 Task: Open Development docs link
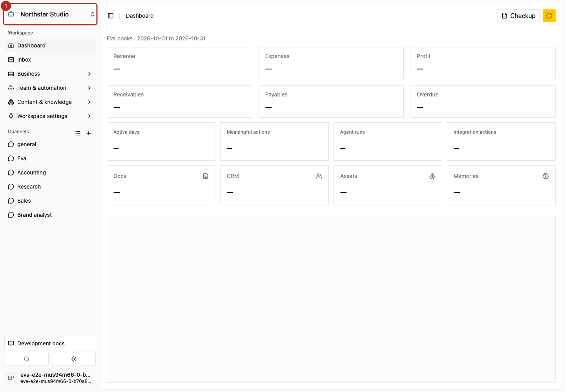pyautogui.click(x=50, y=343)
